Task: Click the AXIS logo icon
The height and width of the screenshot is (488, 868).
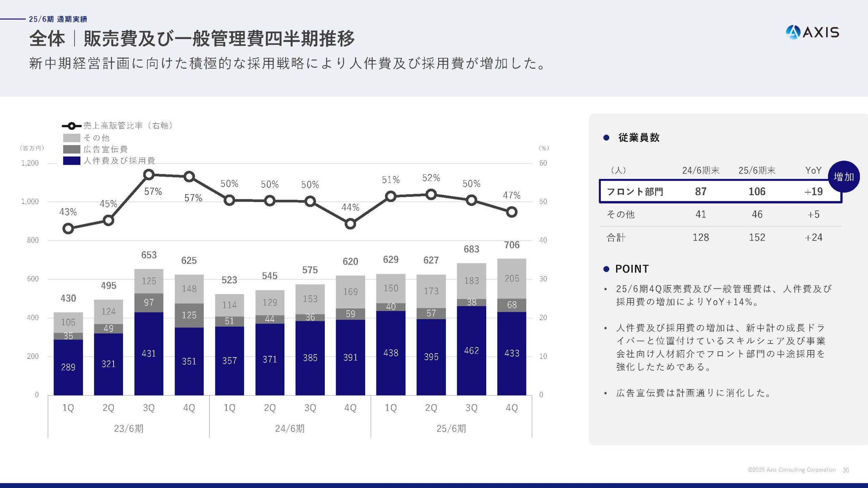Action: click(x=793, y=33)
